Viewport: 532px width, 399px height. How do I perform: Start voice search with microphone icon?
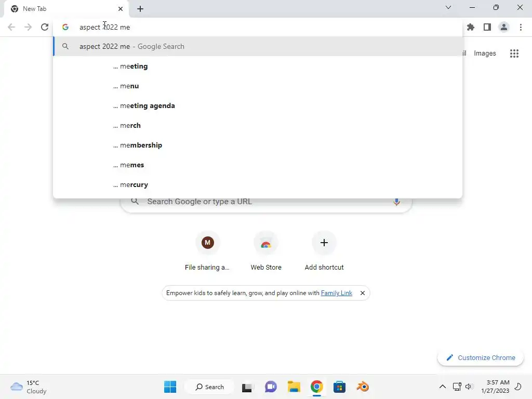396,202
